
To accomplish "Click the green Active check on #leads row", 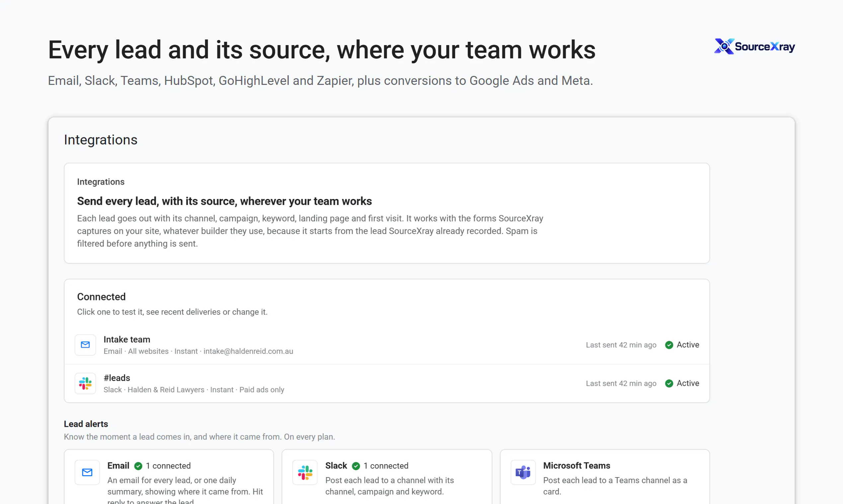I will 669,383.
